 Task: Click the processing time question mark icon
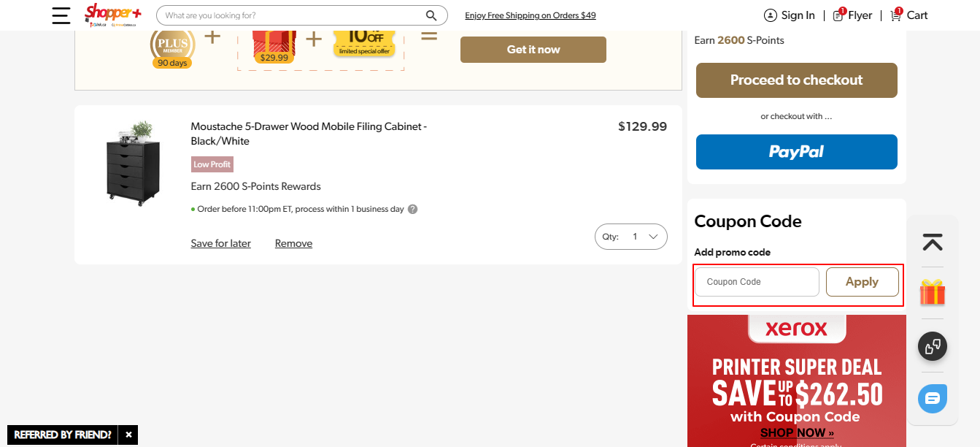(412, 209)
